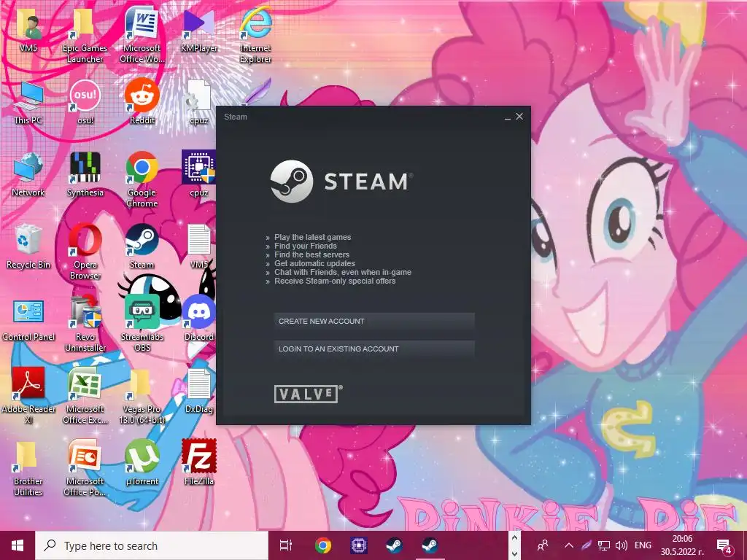Select the Brother Utilities folder shortcut
The width and height of the screenshot is (747, 560).
[x=28, y=469]
